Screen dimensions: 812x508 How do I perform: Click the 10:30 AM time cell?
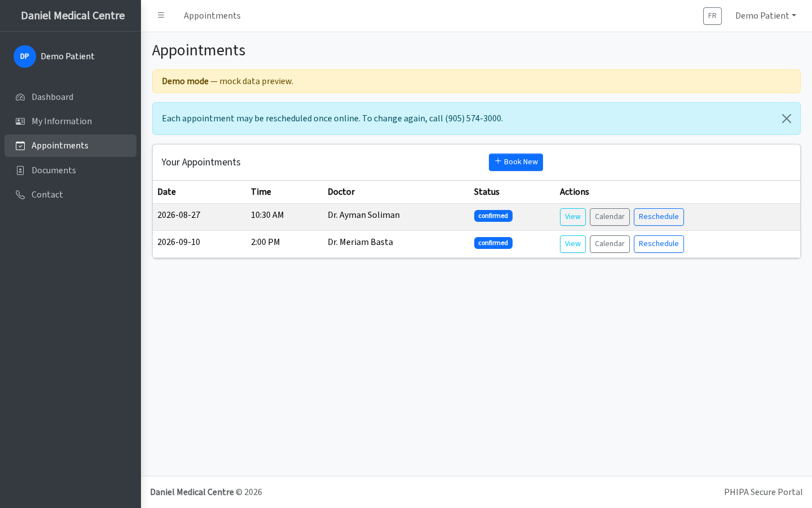point(267,215)
